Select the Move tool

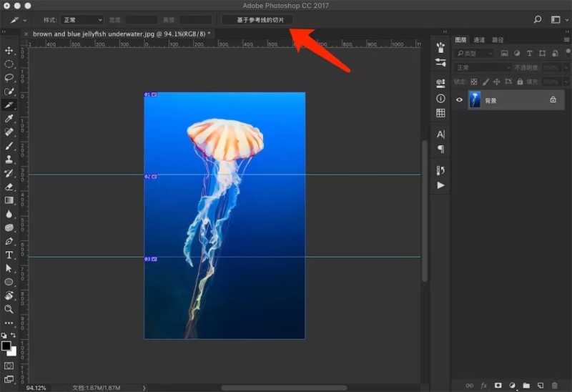9,51
